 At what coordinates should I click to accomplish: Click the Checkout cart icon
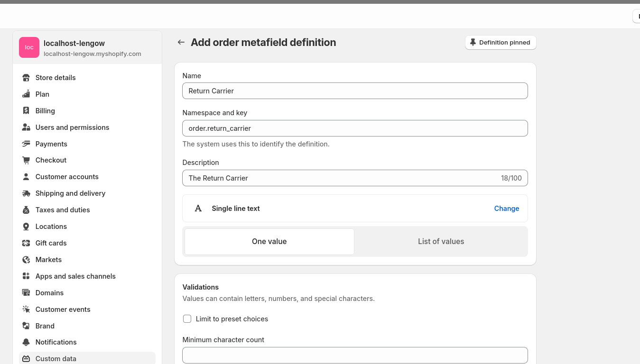click(26, 160)
